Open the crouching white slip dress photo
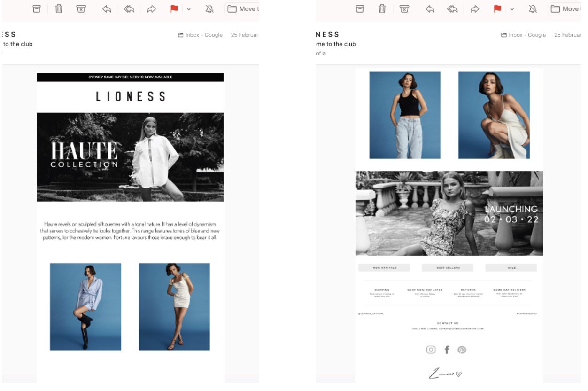 (x=494, y=115)
